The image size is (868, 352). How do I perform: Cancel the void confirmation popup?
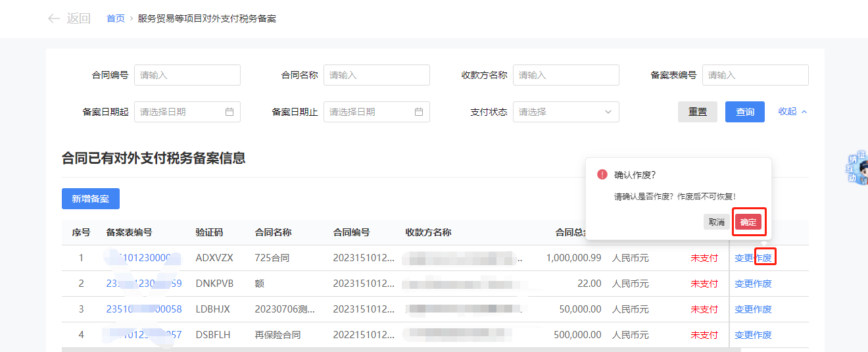(716, 222)
